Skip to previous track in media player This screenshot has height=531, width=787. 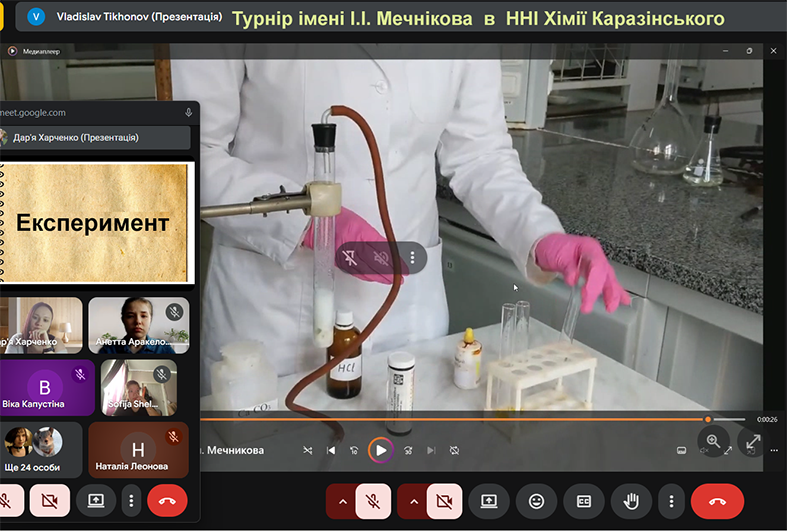pos(331,450)
